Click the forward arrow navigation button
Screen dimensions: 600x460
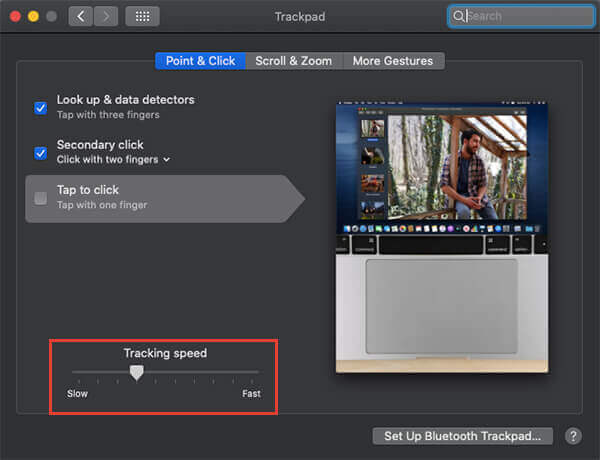pyautogui.click(x=106, y=16)
